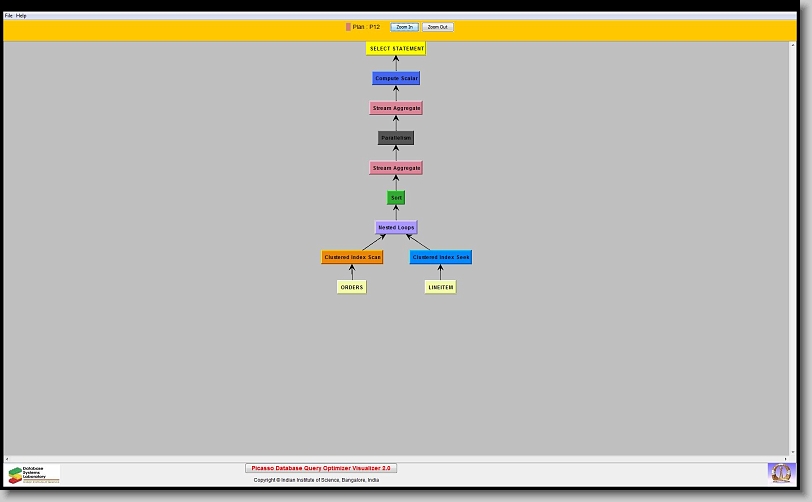The width and height of the screenshot is (812, 502).
Task: Select the green Sort node
Action: [x=396, y=198]
